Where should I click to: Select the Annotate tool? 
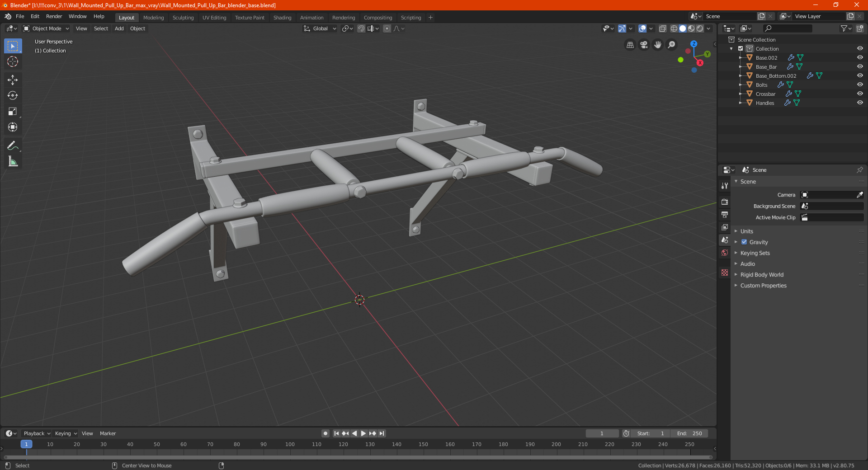tap(13, 146)
